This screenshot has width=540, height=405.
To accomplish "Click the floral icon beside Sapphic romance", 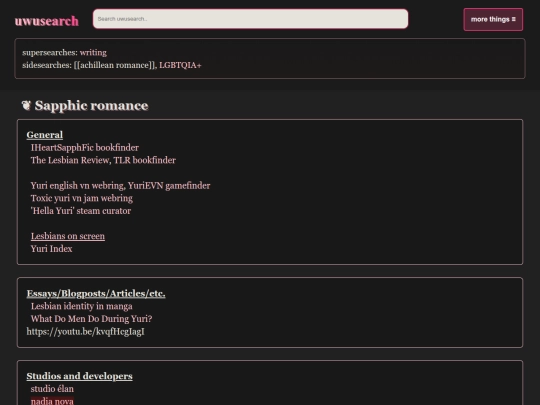I will (26, 105).
